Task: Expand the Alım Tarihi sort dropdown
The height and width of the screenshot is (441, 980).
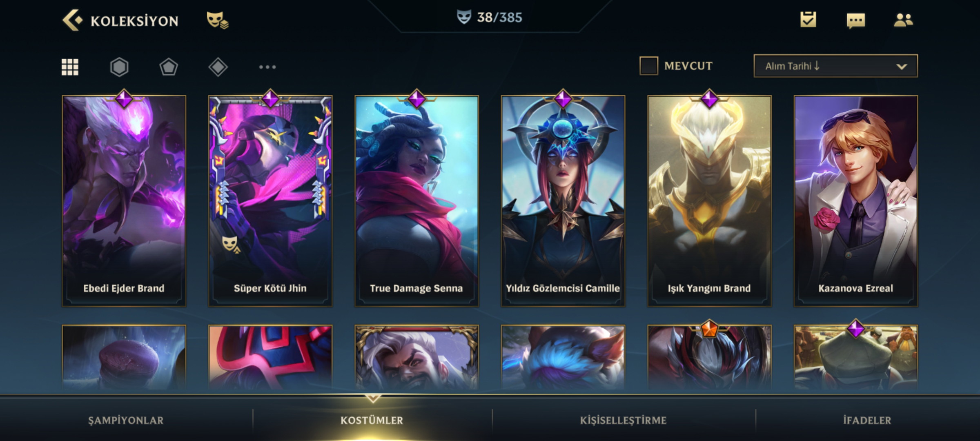Action: [835, 66]
